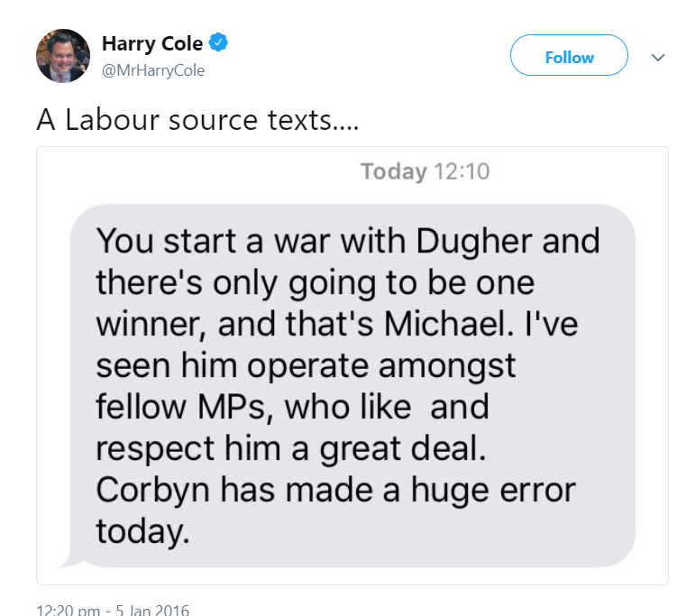Click the bold word "Today" in the image
Image resolution: width=695 pixels, height=616 pixels.
393,171
